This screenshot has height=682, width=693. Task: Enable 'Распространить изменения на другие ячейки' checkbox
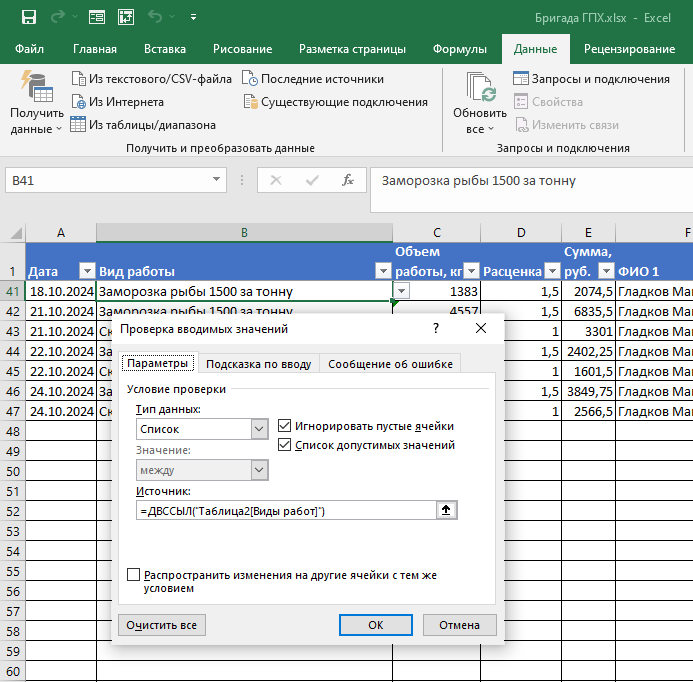[x=134, y=576]
